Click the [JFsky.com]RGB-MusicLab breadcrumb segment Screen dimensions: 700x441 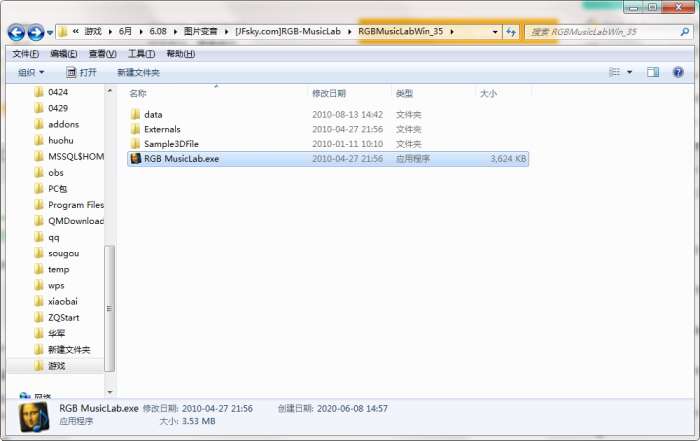coord(288,31)
